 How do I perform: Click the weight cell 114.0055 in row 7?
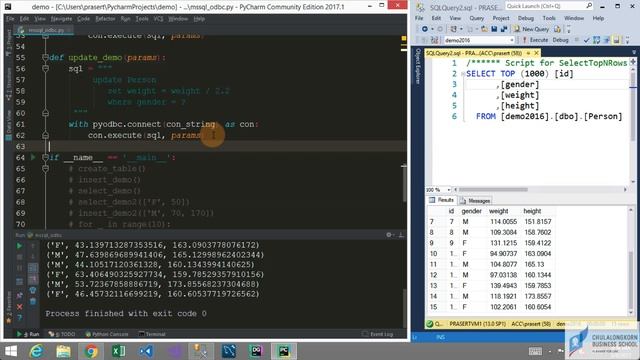coord(503,222)
